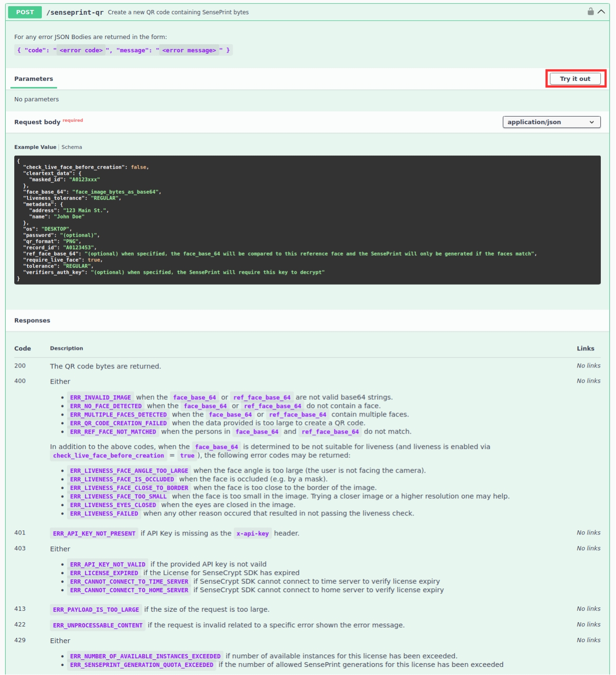Switch to the Schema tab

pyautogui.click(x=71, y=147)
